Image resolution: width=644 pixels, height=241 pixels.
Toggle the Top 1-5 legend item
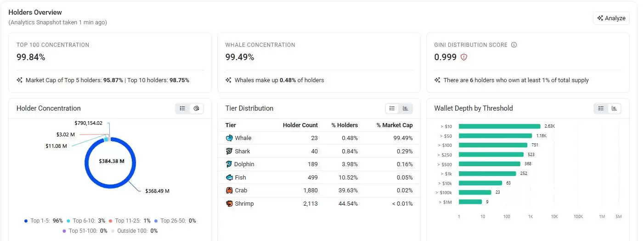pyautogui.click(x=43, y=221)
